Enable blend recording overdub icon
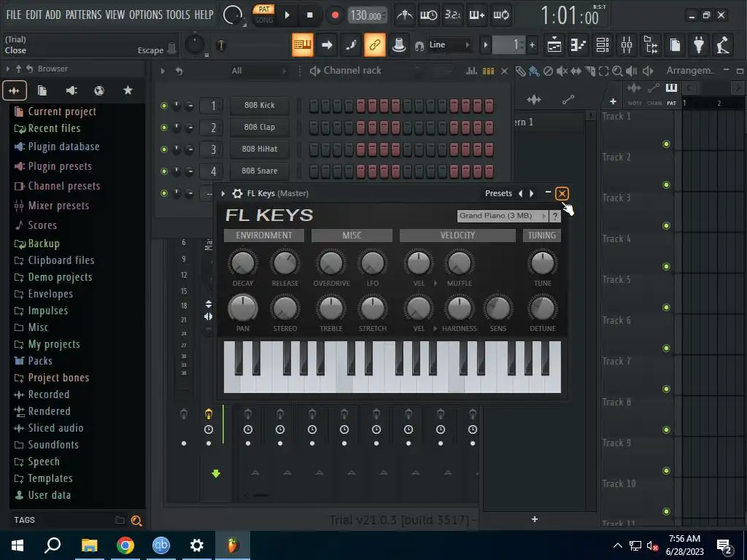Screen dimensions: 747x560 point(477,15)
